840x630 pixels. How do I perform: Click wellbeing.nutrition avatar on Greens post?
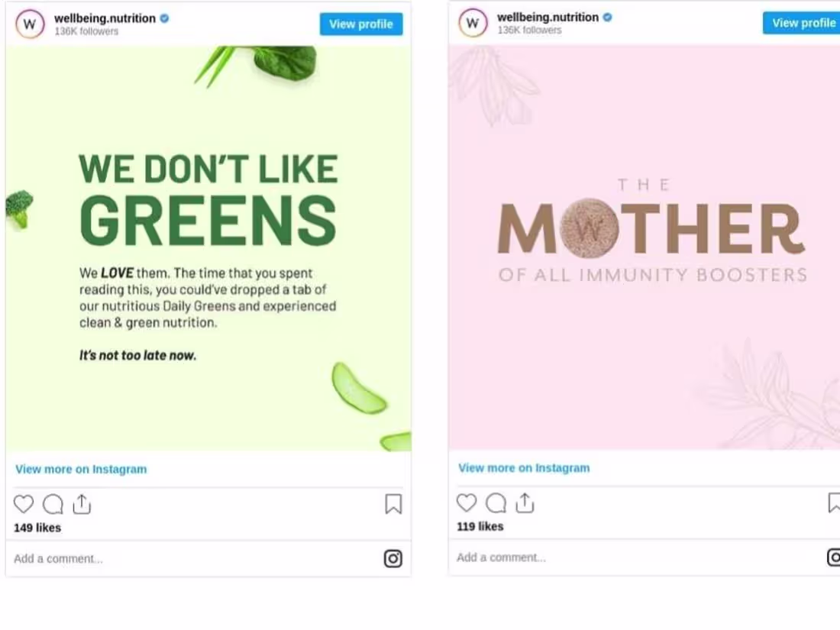(30, 24)
